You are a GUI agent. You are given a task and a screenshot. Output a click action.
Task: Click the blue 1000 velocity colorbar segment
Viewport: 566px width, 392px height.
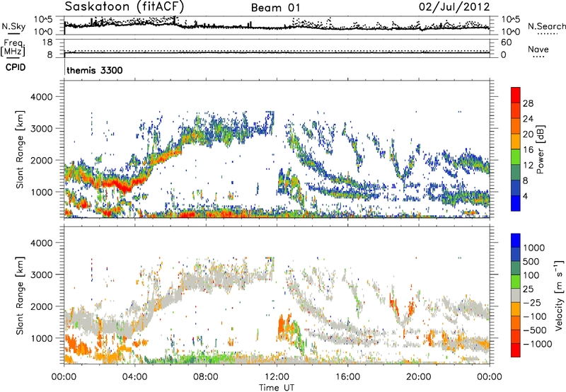(x=516, y=241)
